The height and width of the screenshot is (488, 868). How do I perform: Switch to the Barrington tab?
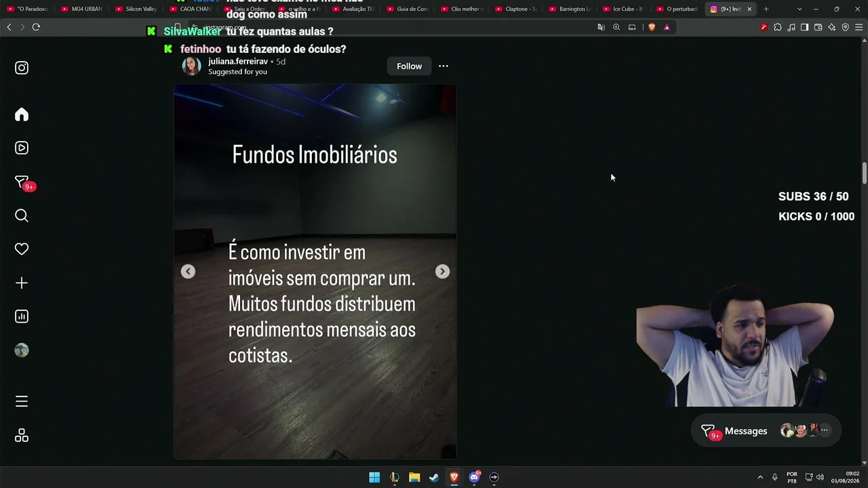coord(570,9)
